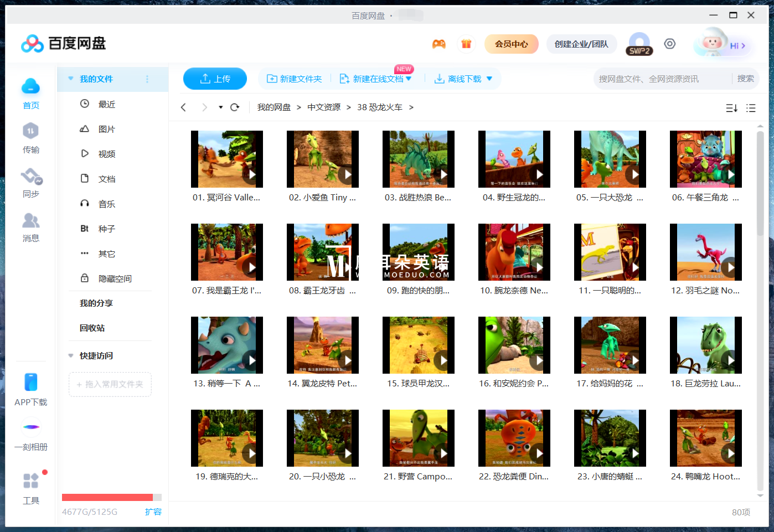Open 消息 messages in sidebar

coord(31,226)
